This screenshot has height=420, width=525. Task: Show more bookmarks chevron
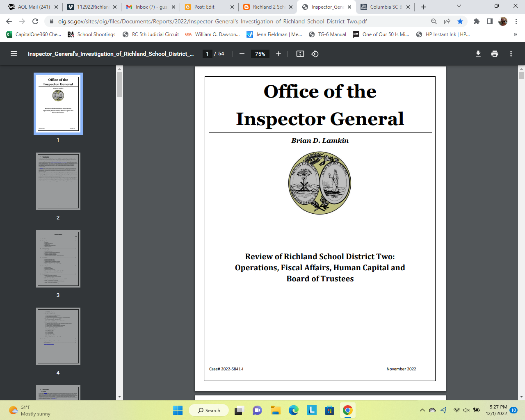point(516,34)
